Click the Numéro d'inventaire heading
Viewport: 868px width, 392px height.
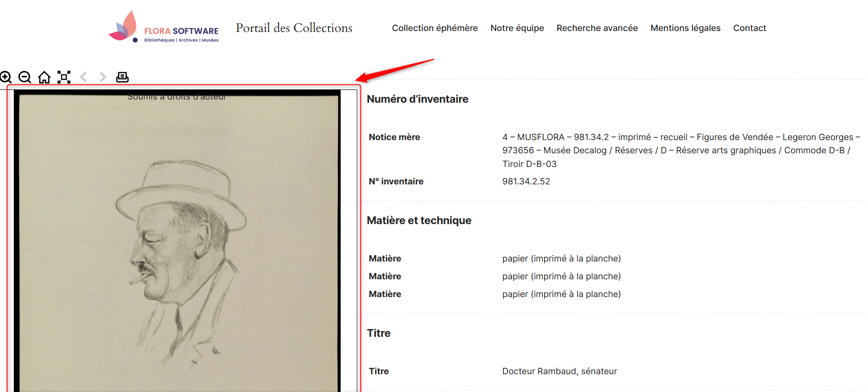(418, 99)
